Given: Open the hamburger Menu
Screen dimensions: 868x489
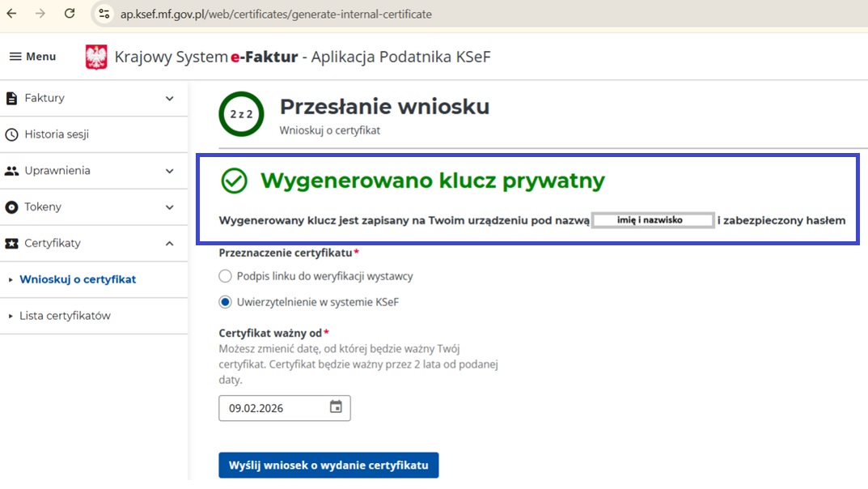Looking at the screenshot, I should click(x=32, y=57).
